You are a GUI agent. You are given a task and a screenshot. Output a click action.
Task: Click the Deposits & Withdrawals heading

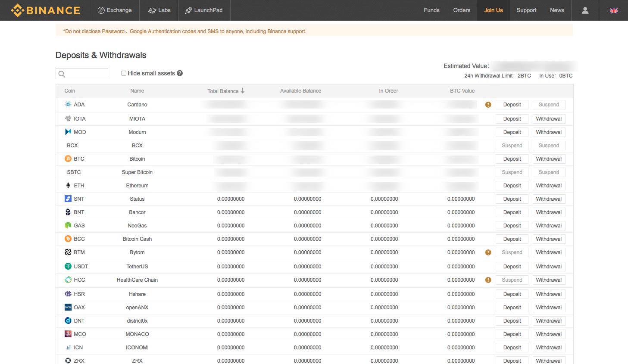[x=101, y=55]
